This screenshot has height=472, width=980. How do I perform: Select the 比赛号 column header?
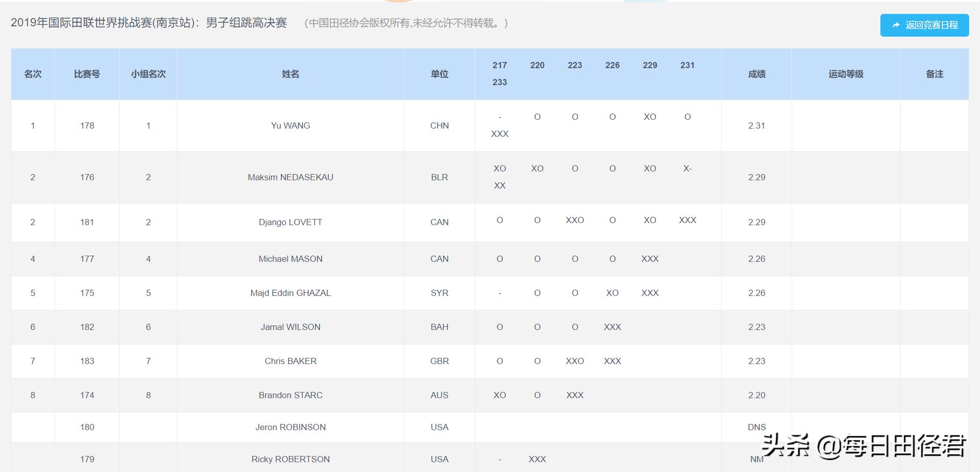coord(87,74)
